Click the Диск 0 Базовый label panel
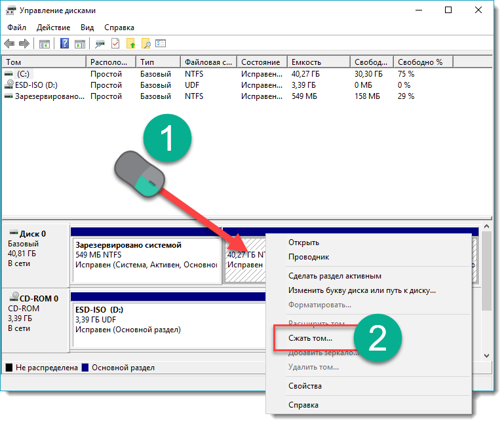504x424 pixels. (35, 255)
